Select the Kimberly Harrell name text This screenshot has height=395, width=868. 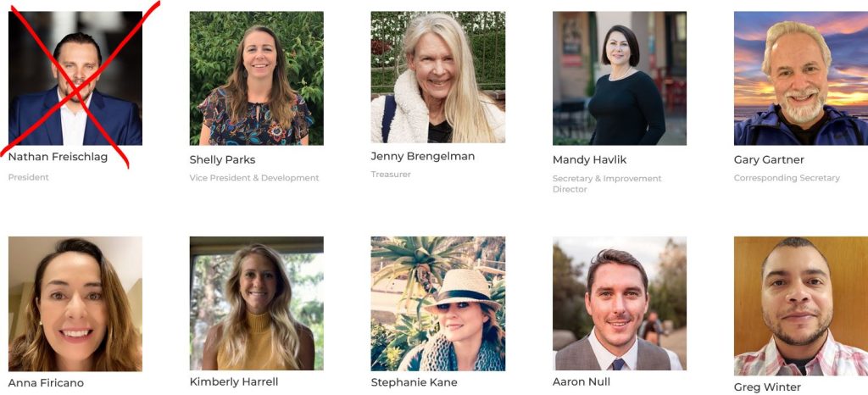234,381
